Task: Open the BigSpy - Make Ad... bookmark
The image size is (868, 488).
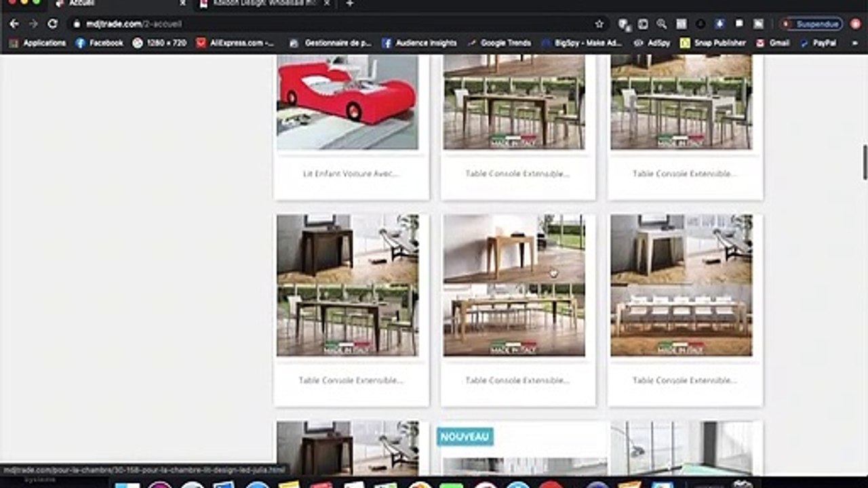Action: [582, 43]
